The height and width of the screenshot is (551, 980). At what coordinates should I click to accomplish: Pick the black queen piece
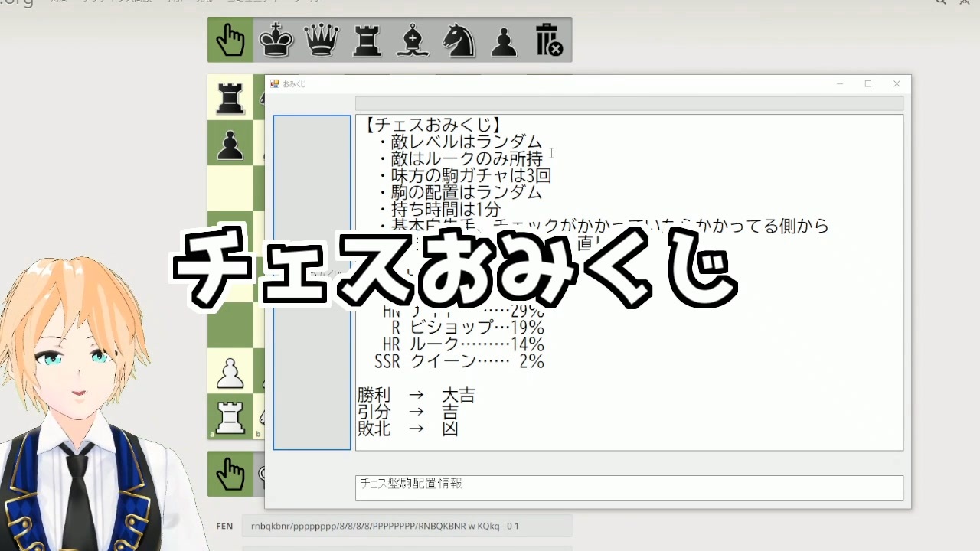tap(322, 40)
